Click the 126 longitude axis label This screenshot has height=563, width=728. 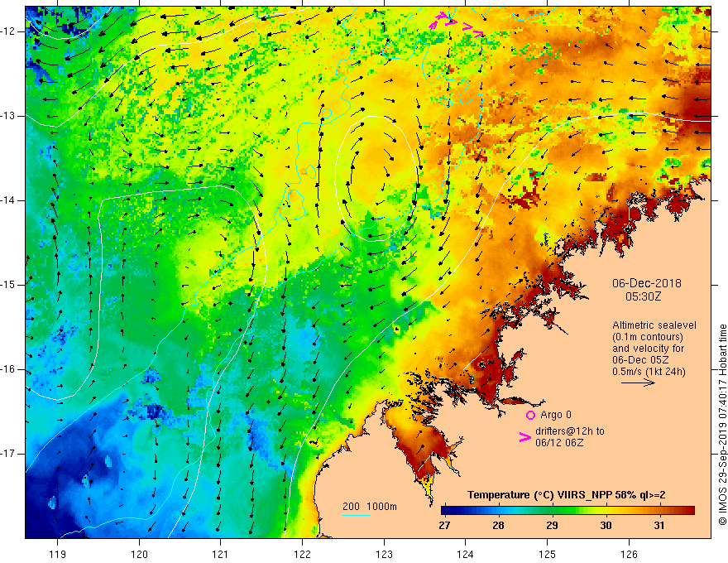(x=629, y=554)
